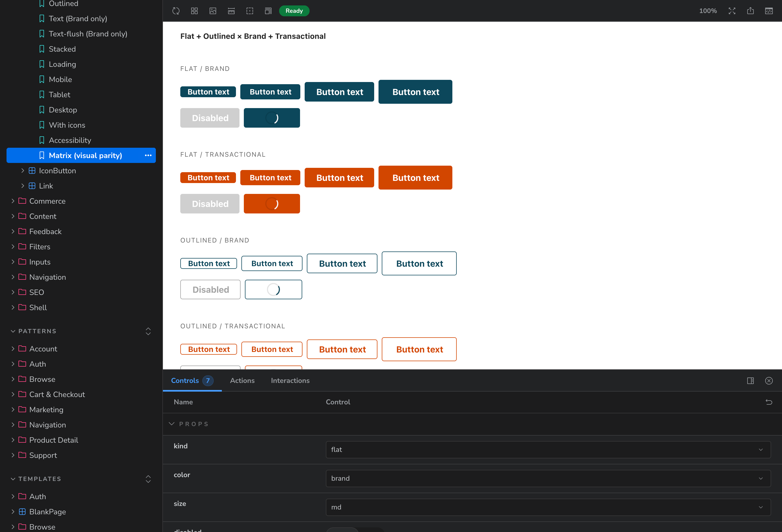Click the Disabled button under Outlined / Brand
Image resolution: width=782 pixels, height=532 pixels.
pyautogui.click(x=210, y=289)
